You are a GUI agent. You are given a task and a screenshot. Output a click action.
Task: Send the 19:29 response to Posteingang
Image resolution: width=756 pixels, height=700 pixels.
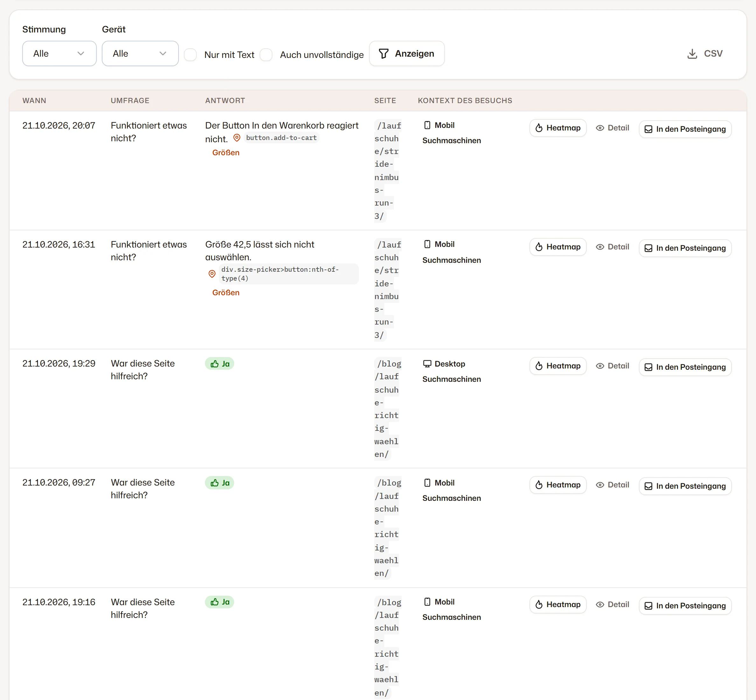pyautogui.click(x=685, y=367)
